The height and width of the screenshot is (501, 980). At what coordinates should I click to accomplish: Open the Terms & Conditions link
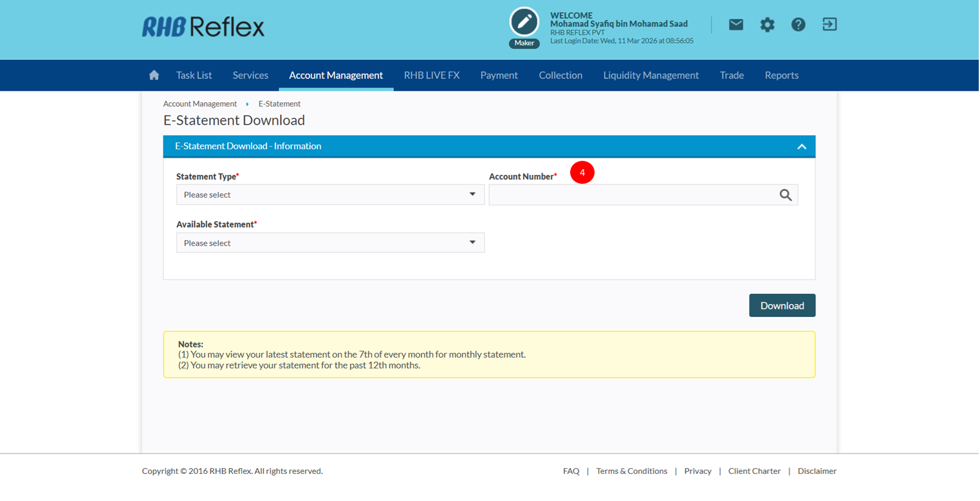pos(631,471)
